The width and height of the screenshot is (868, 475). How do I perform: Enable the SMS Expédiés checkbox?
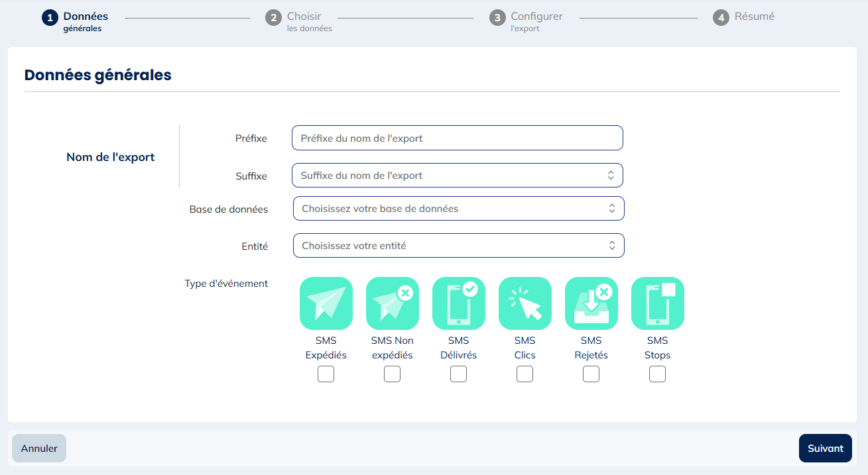coord(326,374)
